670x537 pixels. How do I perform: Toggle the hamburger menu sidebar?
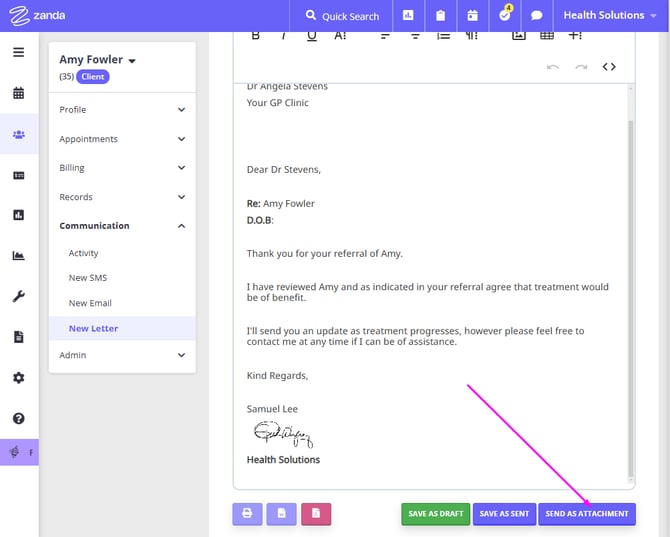click(18, 52)
